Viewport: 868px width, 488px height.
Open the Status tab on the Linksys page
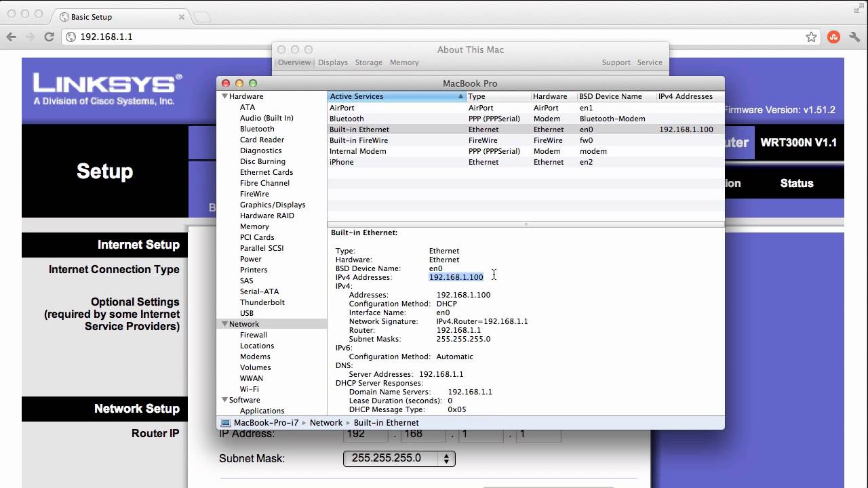(797, 183)
